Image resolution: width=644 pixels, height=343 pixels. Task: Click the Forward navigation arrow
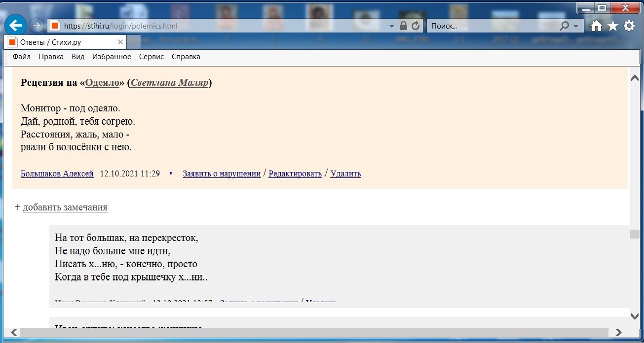(x=37, y=26)
